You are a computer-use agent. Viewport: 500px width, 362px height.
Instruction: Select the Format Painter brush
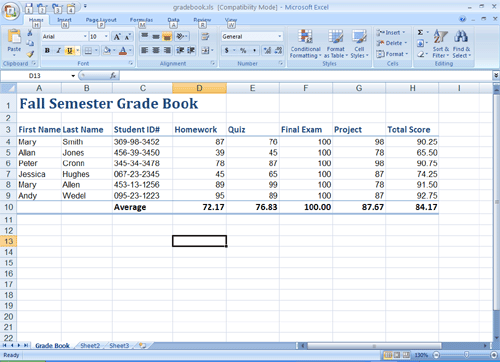tap(30, 53)
